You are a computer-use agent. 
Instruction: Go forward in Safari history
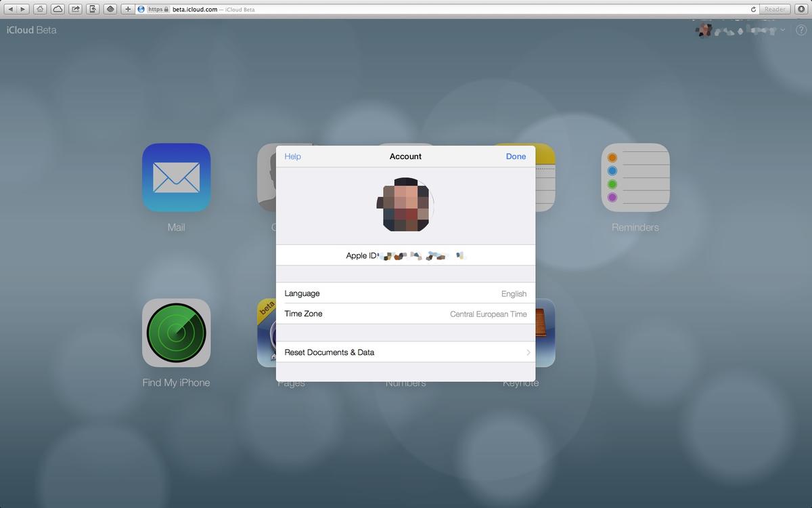point(23,9)
